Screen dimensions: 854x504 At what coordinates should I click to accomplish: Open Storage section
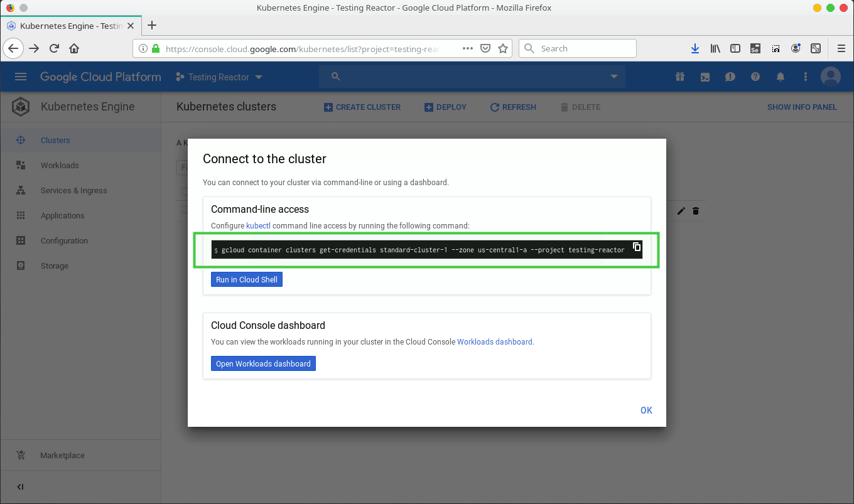[80, 265]
